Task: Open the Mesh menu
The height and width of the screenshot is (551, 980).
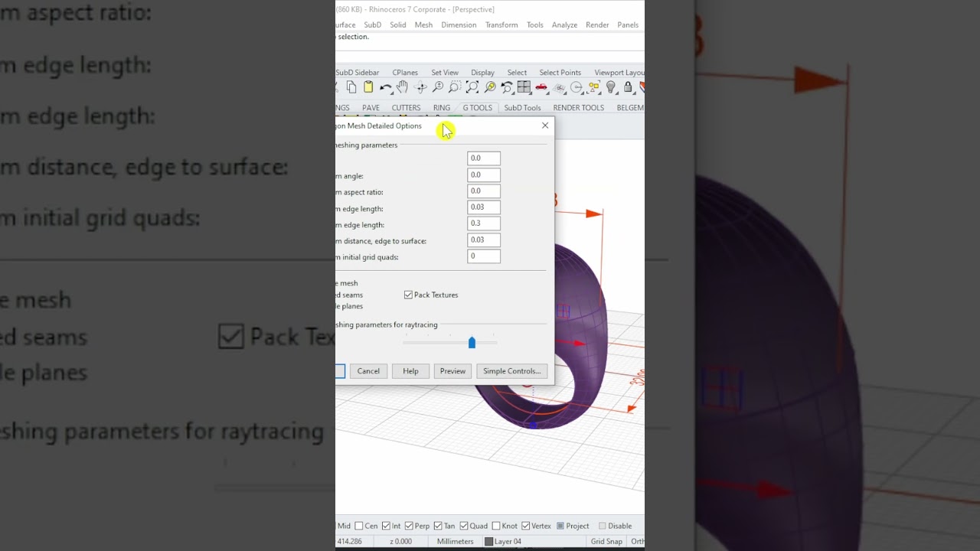Action: tap(423, 25)
